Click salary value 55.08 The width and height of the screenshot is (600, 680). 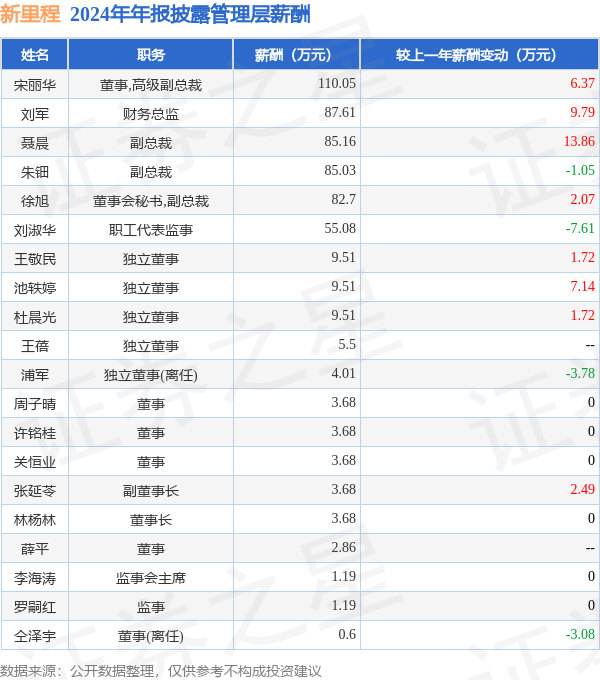340,229
